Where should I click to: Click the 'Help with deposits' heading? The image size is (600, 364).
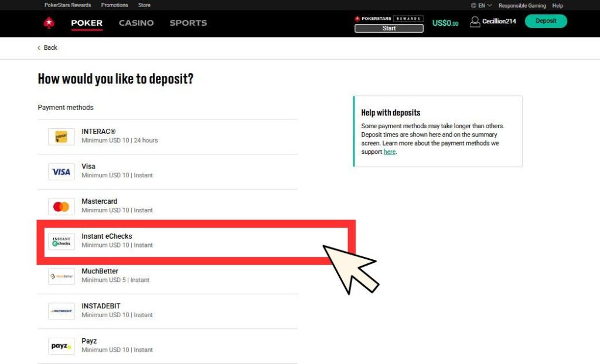391,112
